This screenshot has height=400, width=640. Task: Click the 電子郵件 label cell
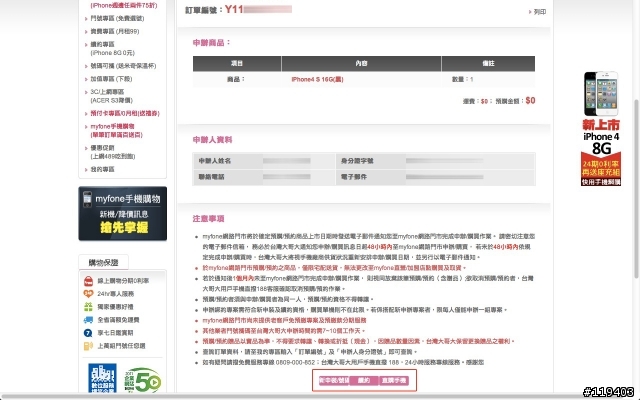tap(369, 177)
